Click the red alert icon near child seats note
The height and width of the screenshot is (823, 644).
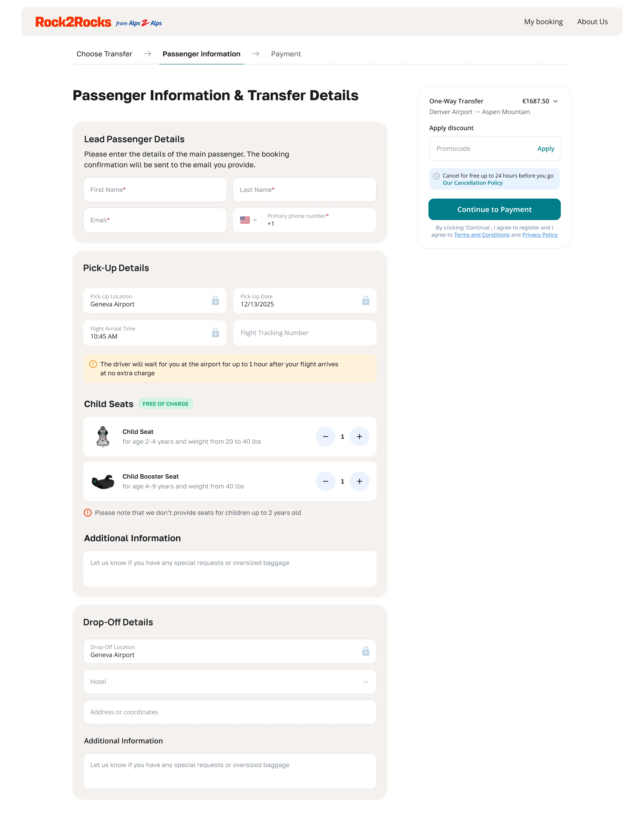pos(88,512)
